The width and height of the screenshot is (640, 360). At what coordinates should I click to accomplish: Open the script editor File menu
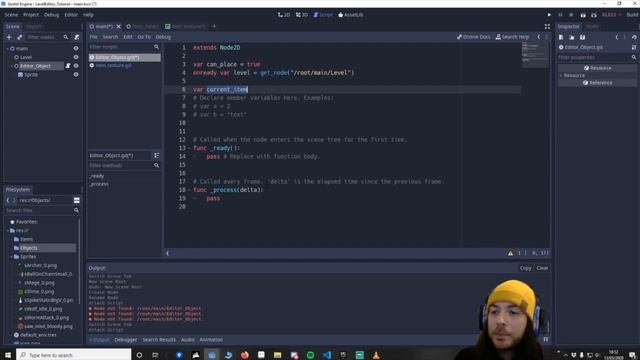[93, 37]
